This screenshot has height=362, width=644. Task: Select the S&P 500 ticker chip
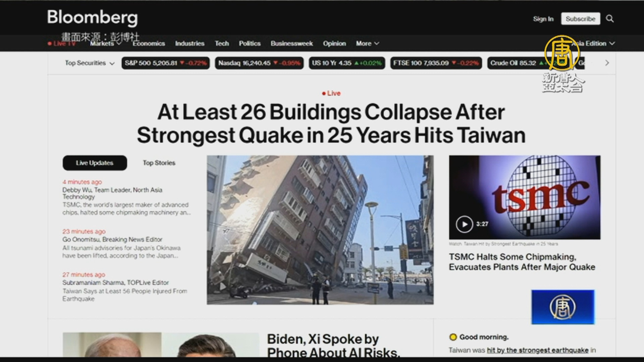[x=166, y=63]
